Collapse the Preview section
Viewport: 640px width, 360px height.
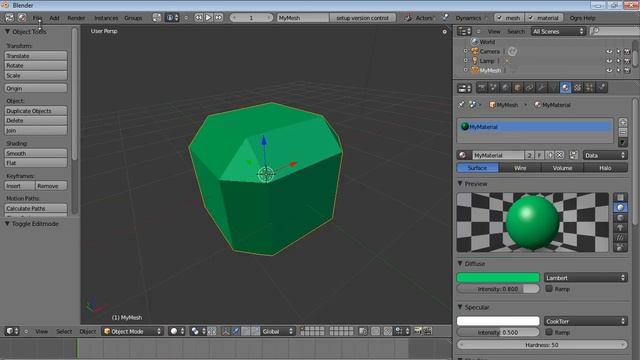(460, 184)
